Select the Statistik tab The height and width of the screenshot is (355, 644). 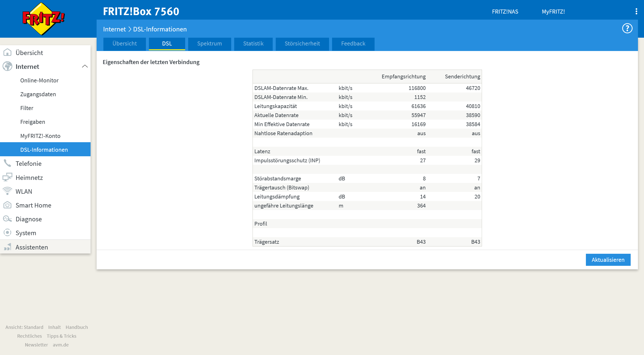253,44
